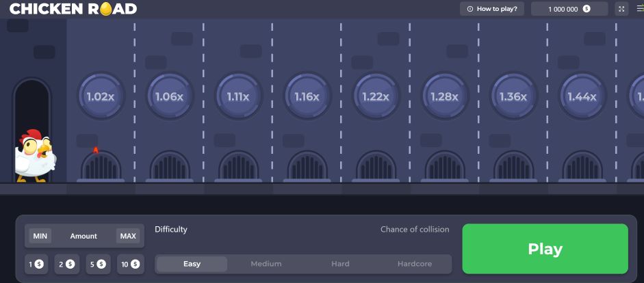Click the Amount input field
Viewport: 644px width, 283px height.
click(83, 236)
